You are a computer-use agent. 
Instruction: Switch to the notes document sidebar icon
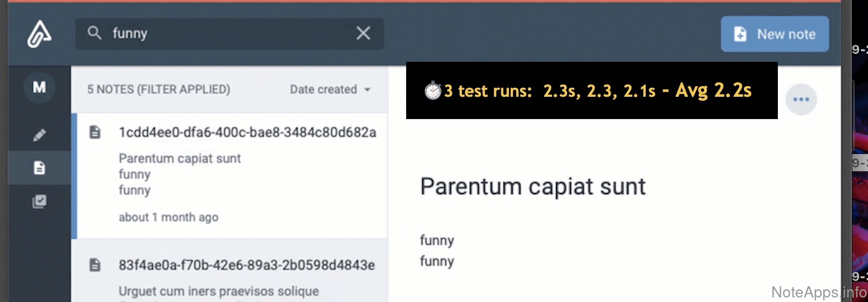tap(39, 168)
